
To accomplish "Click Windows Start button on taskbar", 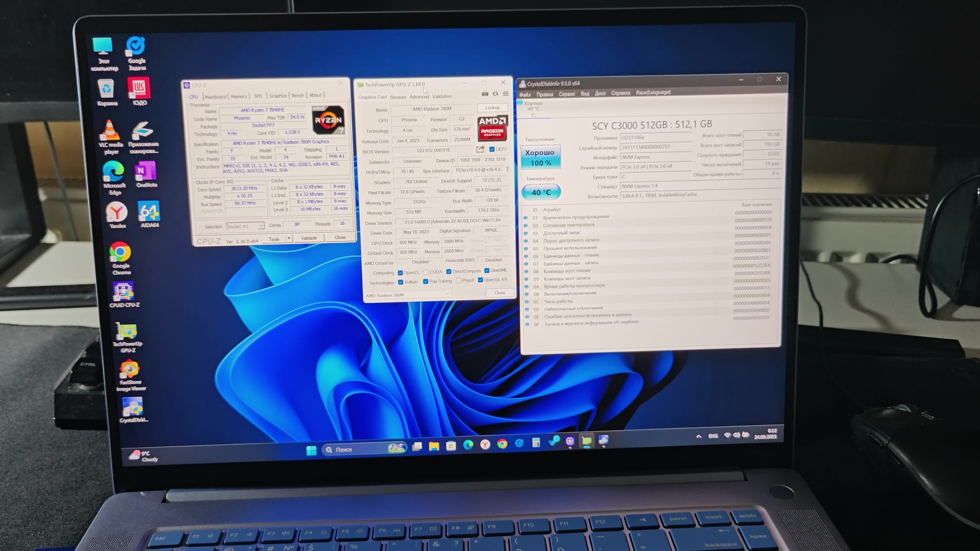I will click(x=311, y=450).
